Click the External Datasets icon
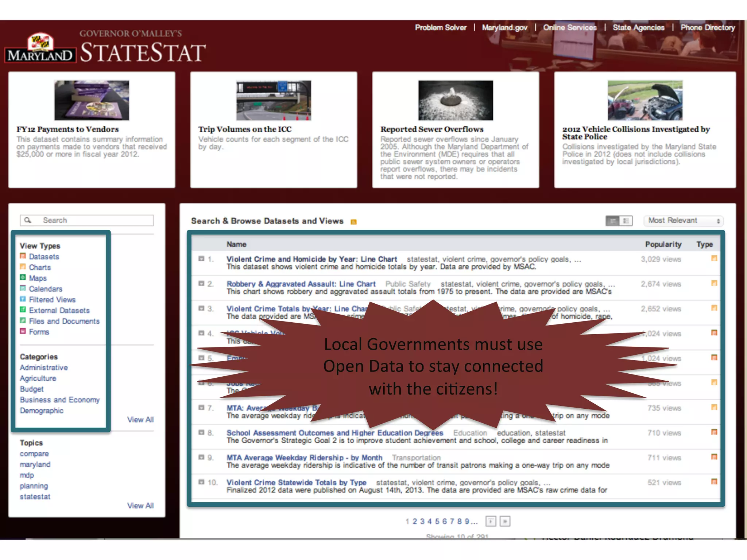Viewport: 747px width, 560px height. coord(23,310)
